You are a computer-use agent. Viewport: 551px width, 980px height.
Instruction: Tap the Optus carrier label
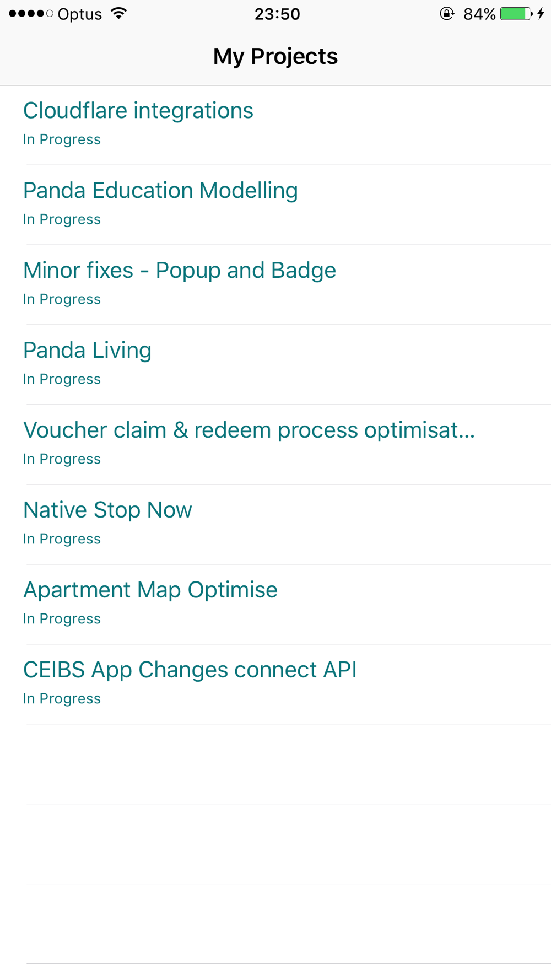tap(80, 14)
